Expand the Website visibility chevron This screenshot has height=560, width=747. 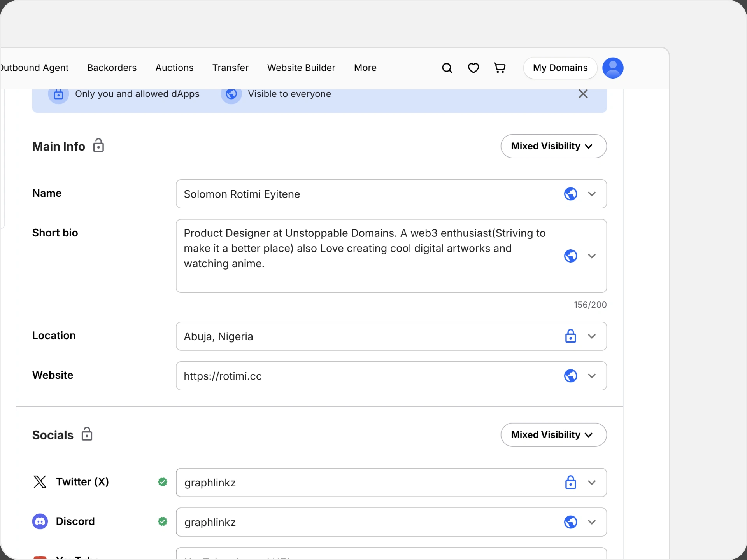point(592,376)
